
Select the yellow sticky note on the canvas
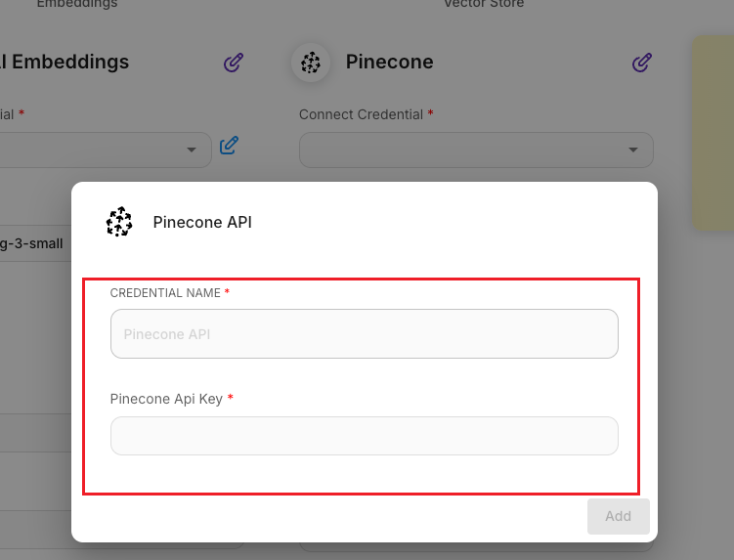point(713,132)
